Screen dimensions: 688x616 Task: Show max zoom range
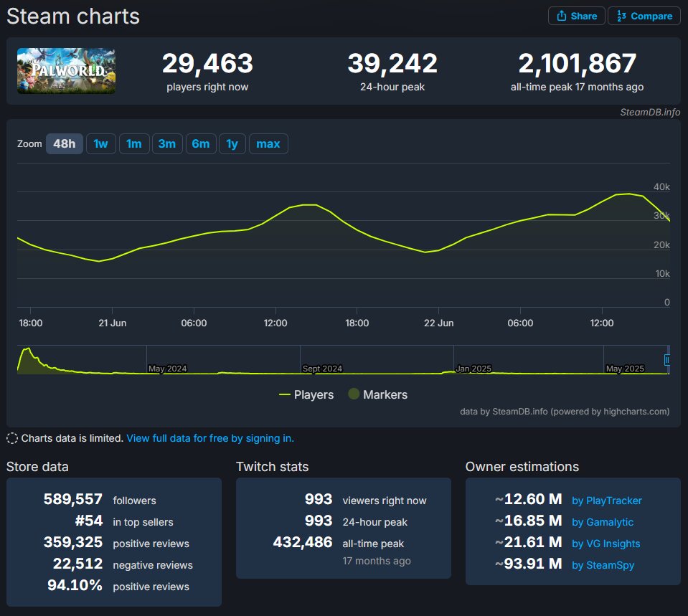coord(268,144)
